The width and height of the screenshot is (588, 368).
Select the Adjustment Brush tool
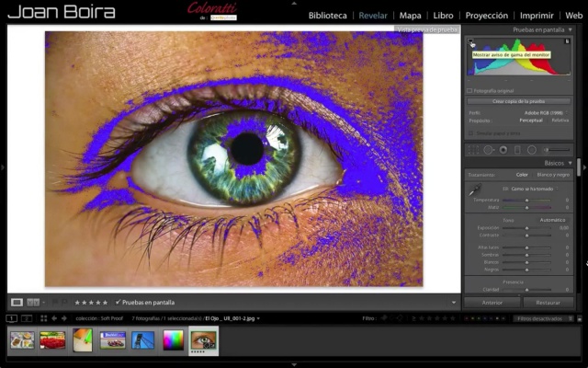pyautogui.click(x=557, y=150)
